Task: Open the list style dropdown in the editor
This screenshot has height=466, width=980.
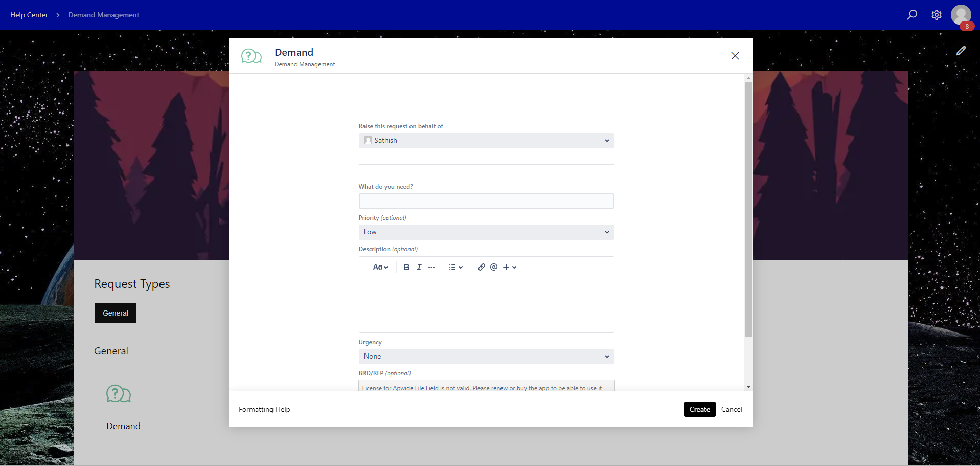Action: coord(455,267)
